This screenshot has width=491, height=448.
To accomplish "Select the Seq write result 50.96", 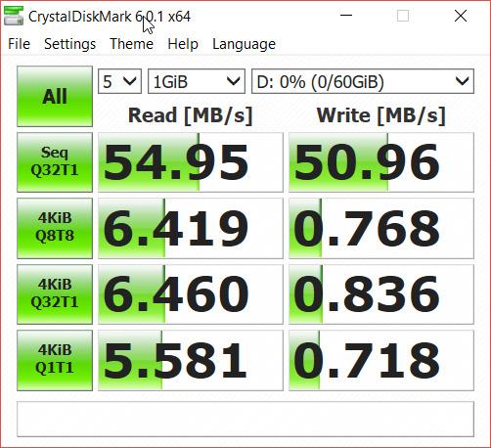I will 381,162.
